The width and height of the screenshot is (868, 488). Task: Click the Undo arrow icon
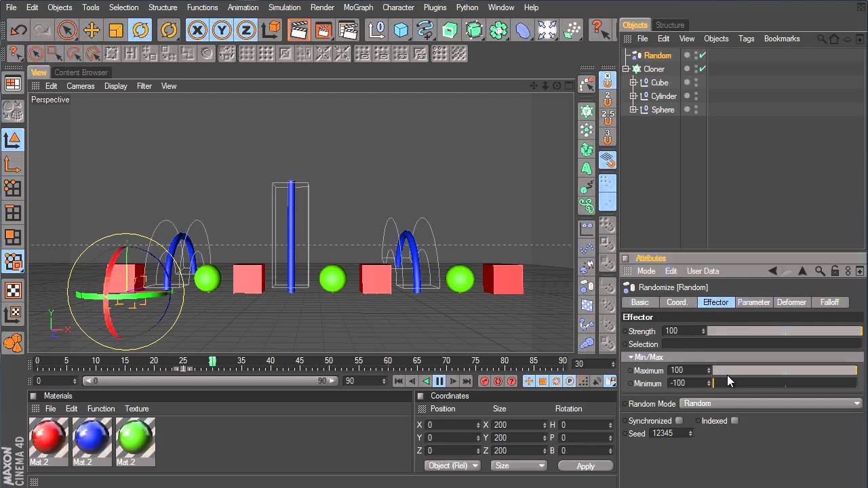click(18, 30)
